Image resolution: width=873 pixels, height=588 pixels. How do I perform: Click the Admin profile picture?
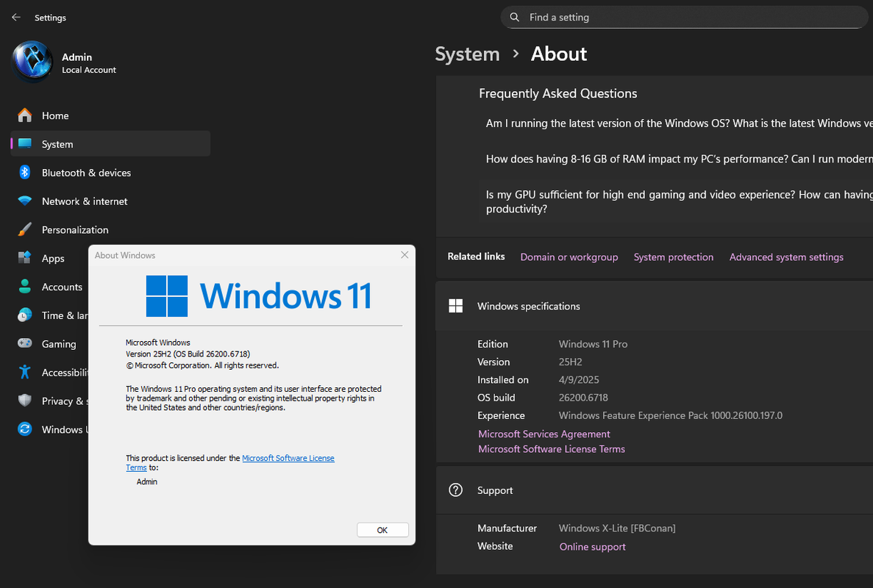point(32,61)
